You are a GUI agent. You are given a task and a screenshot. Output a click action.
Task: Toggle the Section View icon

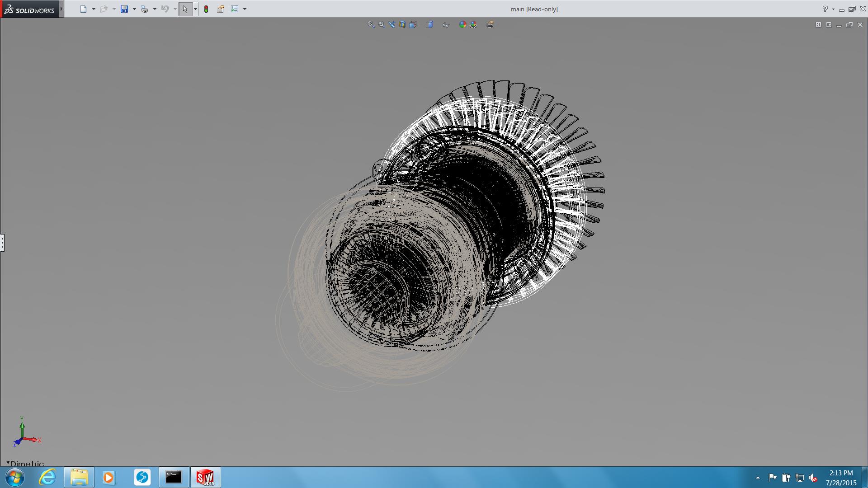pos(402,24)
